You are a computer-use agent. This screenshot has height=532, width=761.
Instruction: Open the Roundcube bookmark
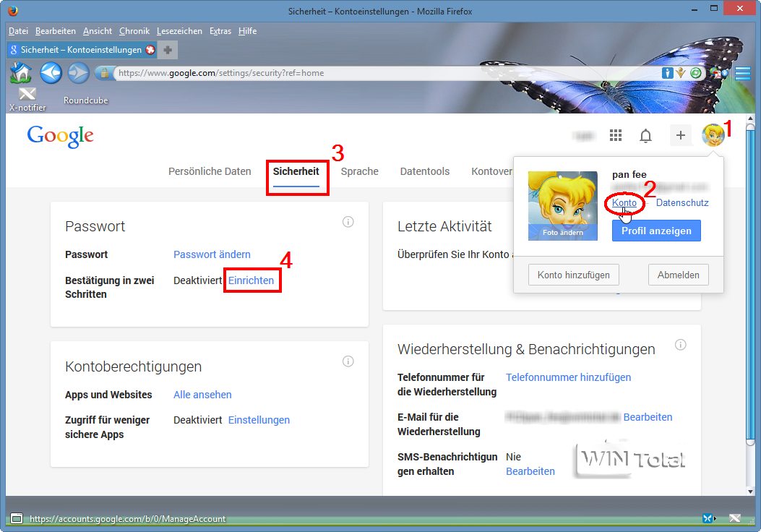[x=86, y=100]
